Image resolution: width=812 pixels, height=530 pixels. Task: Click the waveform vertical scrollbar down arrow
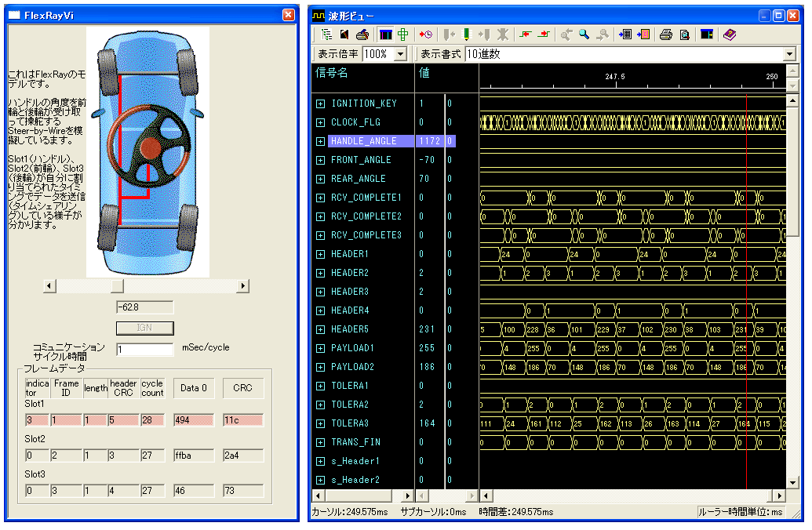[x=792, y=483]
